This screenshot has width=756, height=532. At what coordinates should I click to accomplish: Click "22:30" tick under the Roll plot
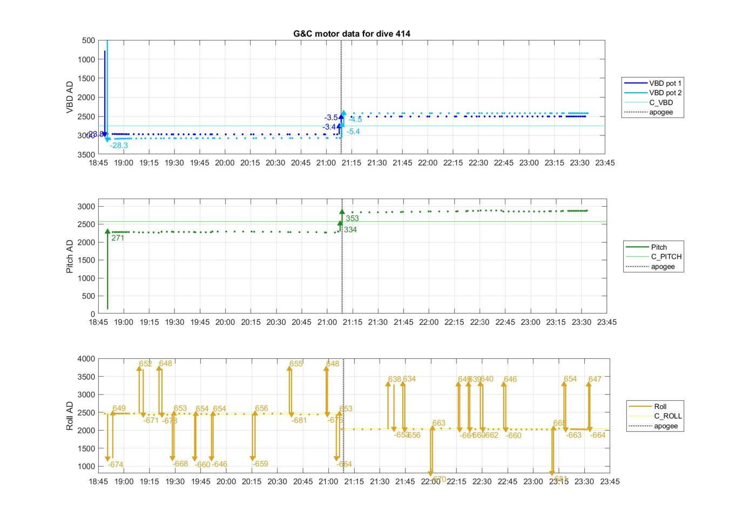[x=482, y=482]
